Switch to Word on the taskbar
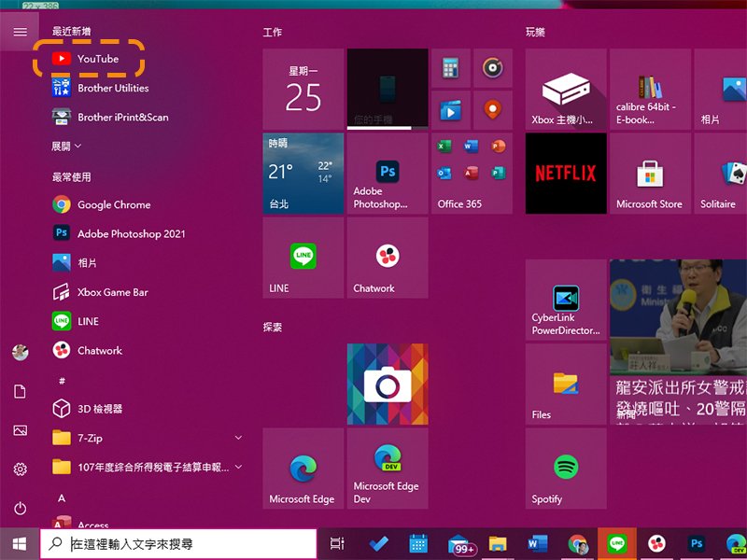Image resolution: width=747 pixels, height=560 pixels. click(538, 544)
